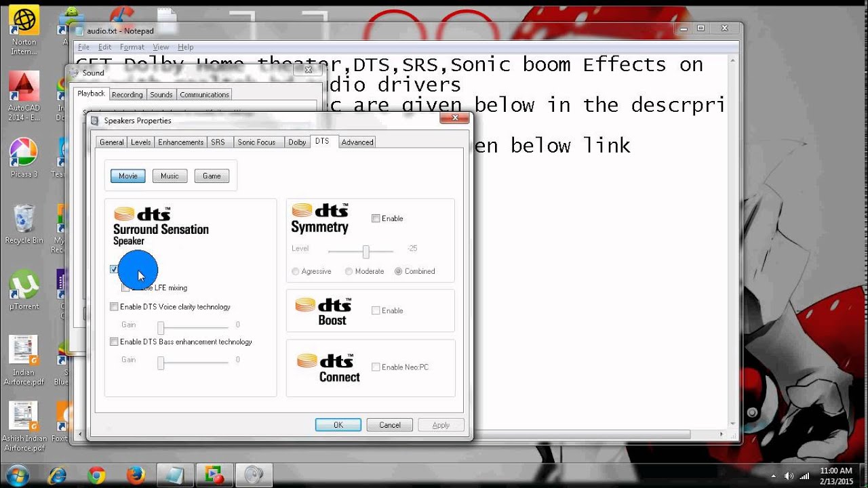Open Communications tab in Sound window
868x488 pixels.
(x=205, y=95)
